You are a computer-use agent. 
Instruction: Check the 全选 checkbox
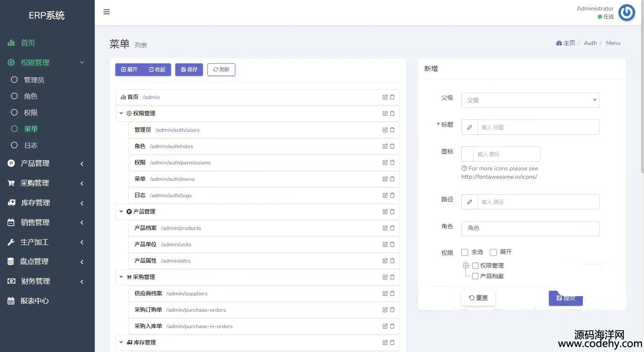pos(465,252)
